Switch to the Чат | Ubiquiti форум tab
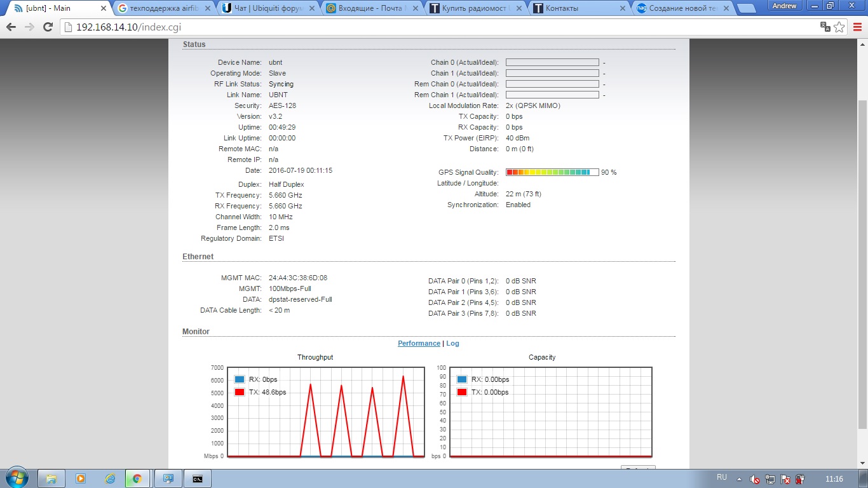 269,8
